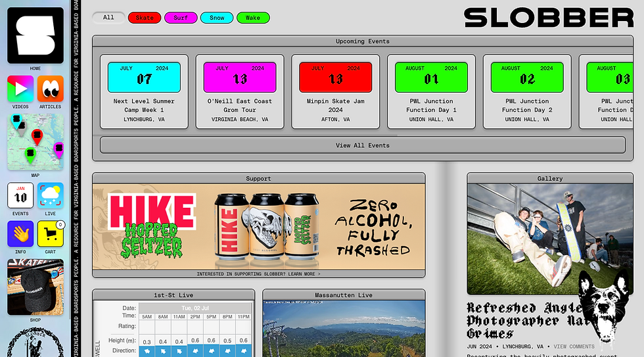Open O'Neill East Coast Grom Tour event

pyautogui.click(x=240, y=91)
